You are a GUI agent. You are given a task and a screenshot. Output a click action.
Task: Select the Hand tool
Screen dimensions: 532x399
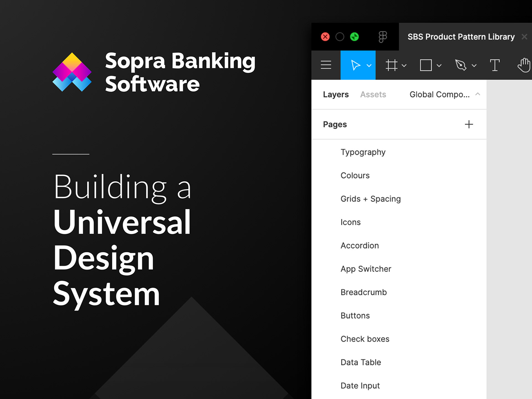(x=524, y=65)
